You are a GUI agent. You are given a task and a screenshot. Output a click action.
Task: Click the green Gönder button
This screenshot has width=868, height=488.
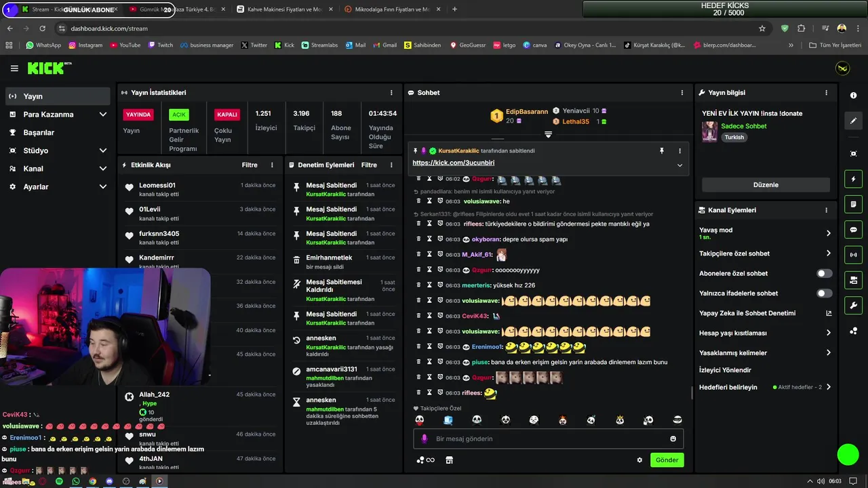pos(667,460)
